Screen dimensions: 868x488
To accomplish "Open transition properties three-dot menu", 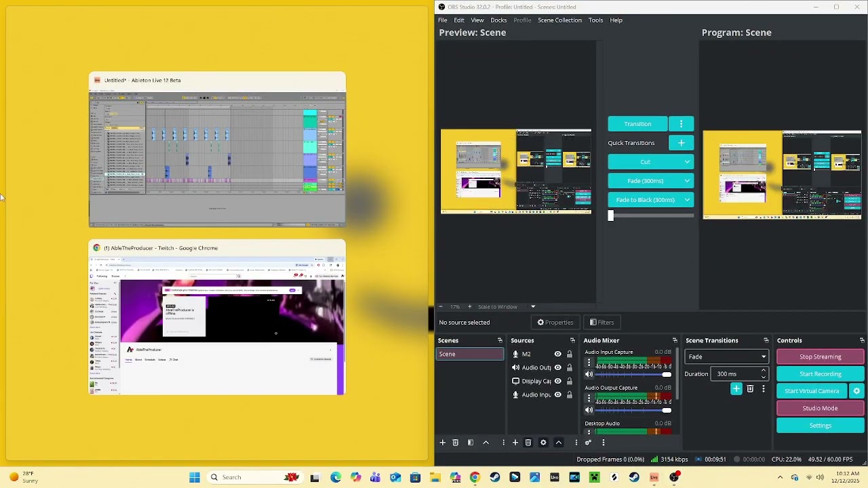I will (x=764, y=389).
